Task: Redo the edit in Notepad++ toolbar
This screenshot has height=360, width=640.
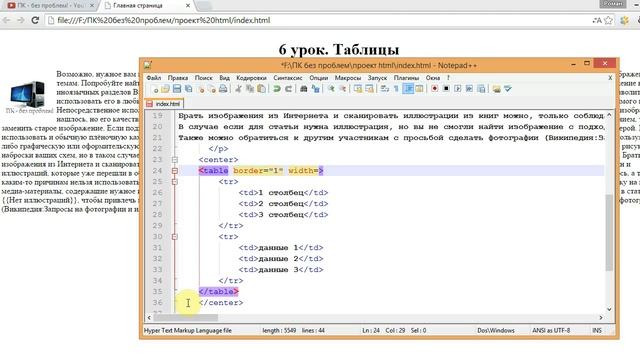Action: (288, 89)
